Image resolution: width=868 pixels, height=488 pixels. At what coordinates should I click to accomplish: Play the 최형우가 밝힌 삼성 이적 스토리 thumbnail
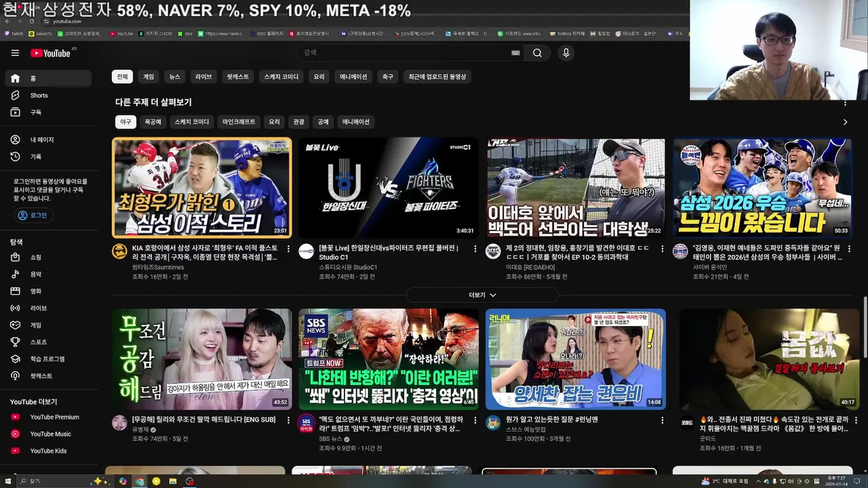202,188
